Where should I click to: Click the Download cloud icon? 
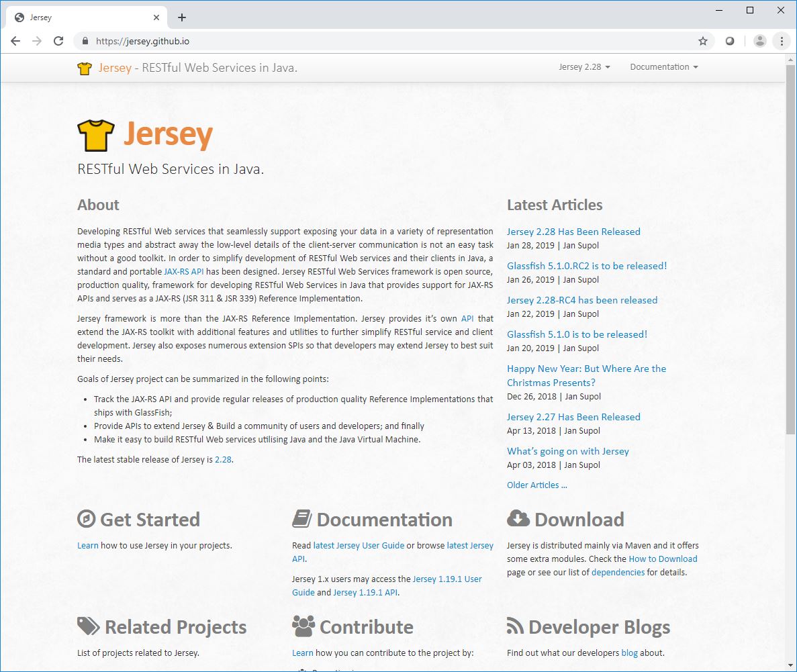(x=518, y=518)
